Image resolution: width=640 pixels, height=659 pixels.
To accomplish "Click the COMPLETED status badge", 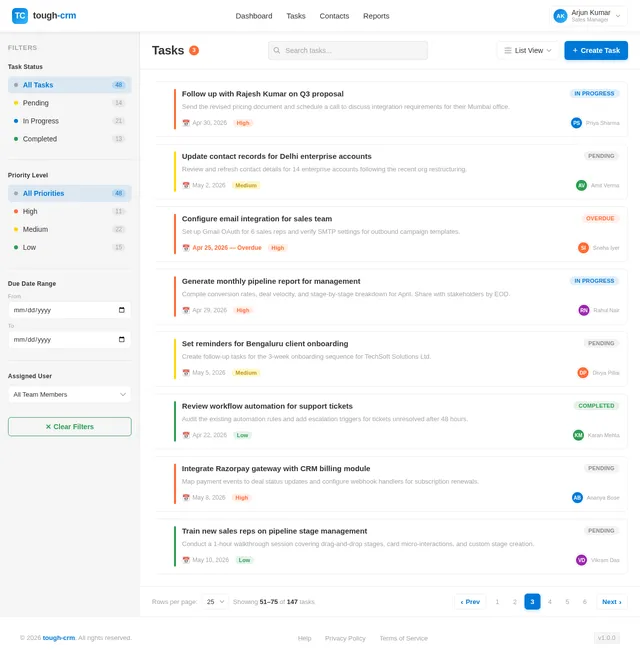I will [x=596, y=406].
